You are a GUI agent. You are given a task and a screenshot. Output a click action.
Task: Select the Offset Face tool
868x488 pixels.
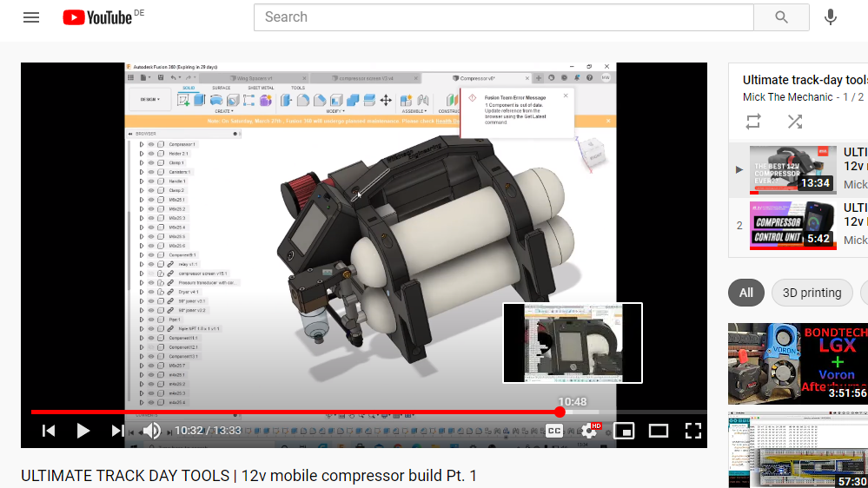(x=369, y=100)
